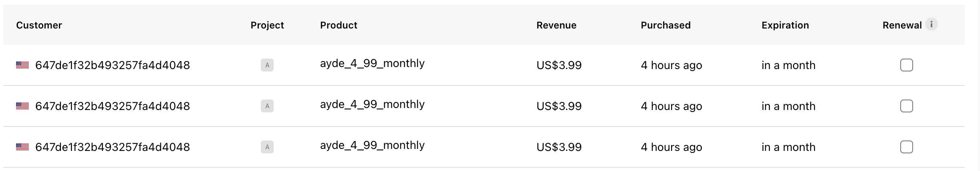Toggle the Renewal checkbox in first row
This screenshot has height=171, width=980.
tap(907, 65)
